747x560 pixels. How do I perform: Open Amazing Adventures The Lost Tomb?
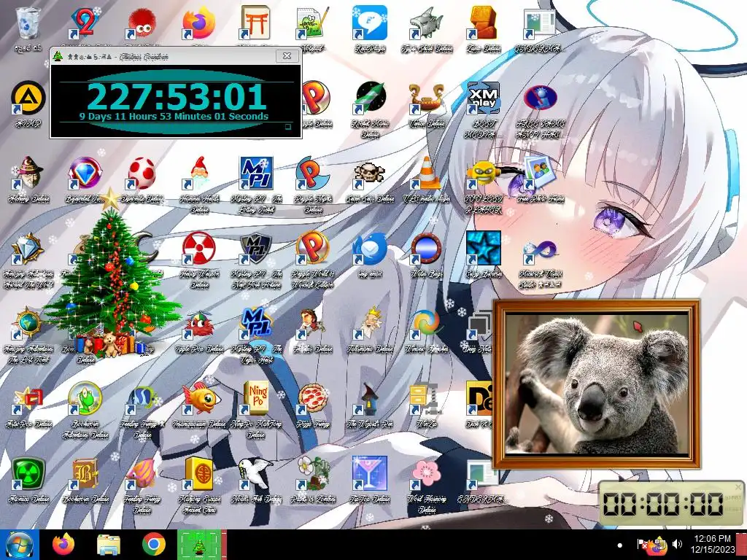coord(28,323)
